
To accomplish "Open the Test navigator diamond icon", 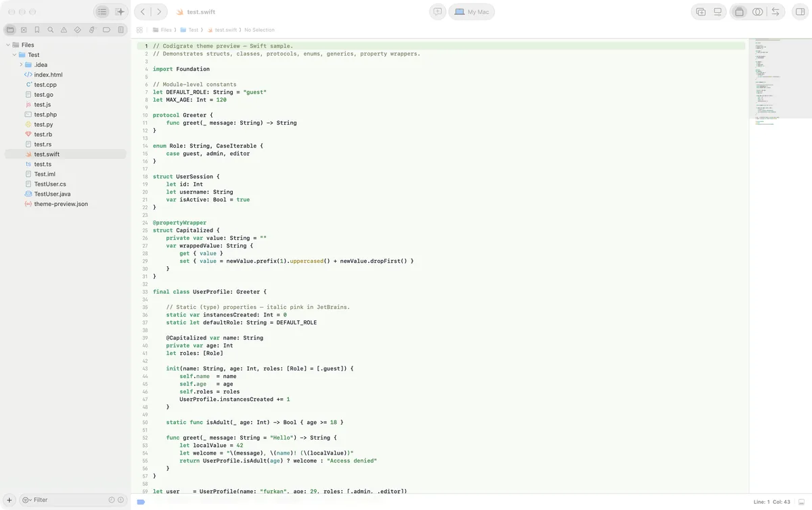I will pos(77,30).
